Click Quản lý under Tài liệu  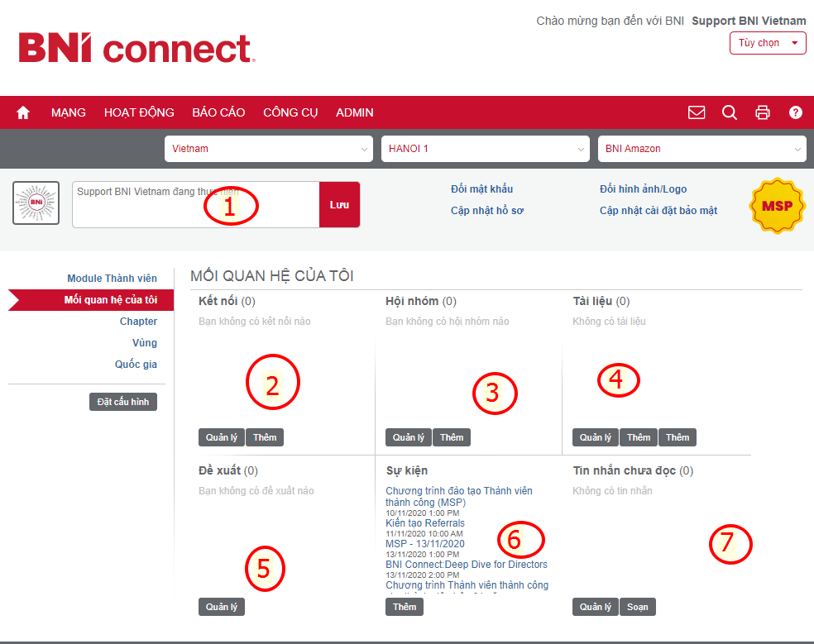click(596, 437)
